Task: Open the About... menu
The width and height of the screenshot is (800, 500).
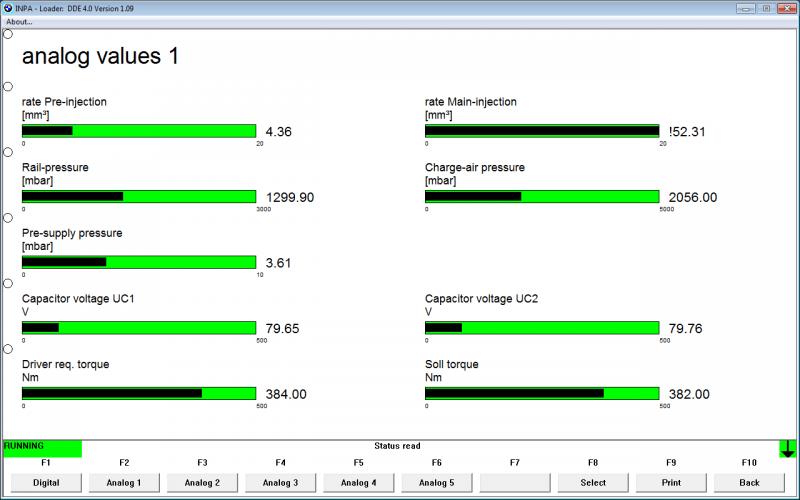Action: click(x=19, y=21)
